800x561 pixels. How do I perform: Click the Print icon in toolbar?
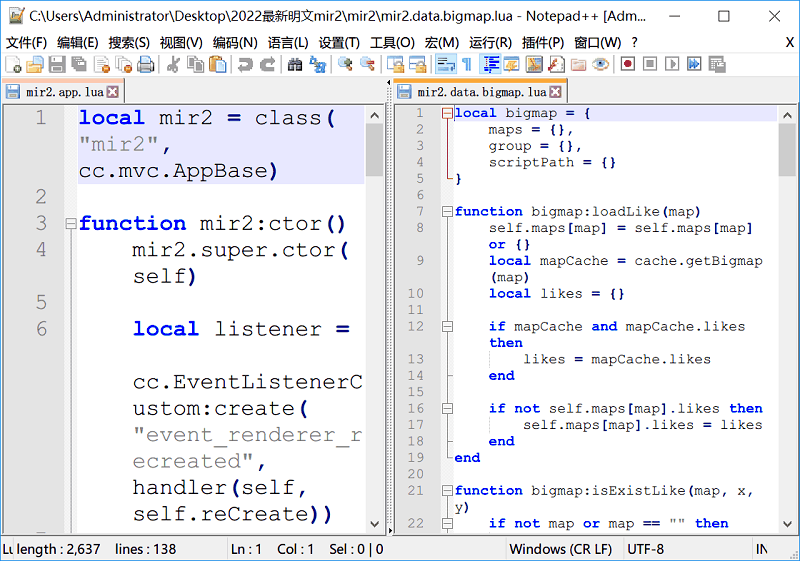pos(146,64)
